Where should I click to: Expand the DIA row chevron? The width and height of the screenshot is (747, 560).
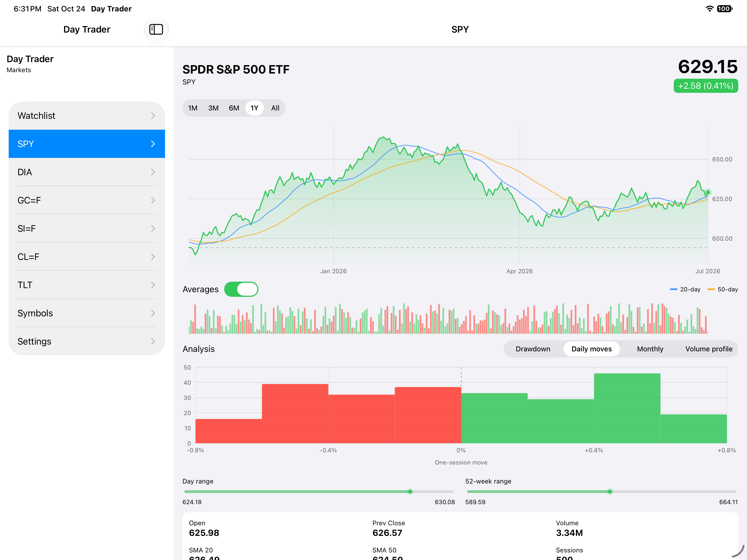point(153,172)
